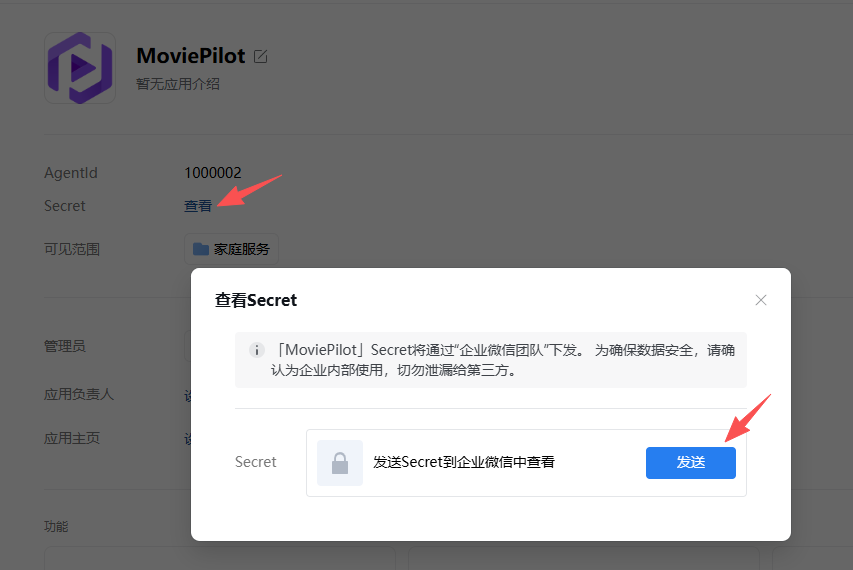Close the 查看Secret dialog

pos(761,300)
